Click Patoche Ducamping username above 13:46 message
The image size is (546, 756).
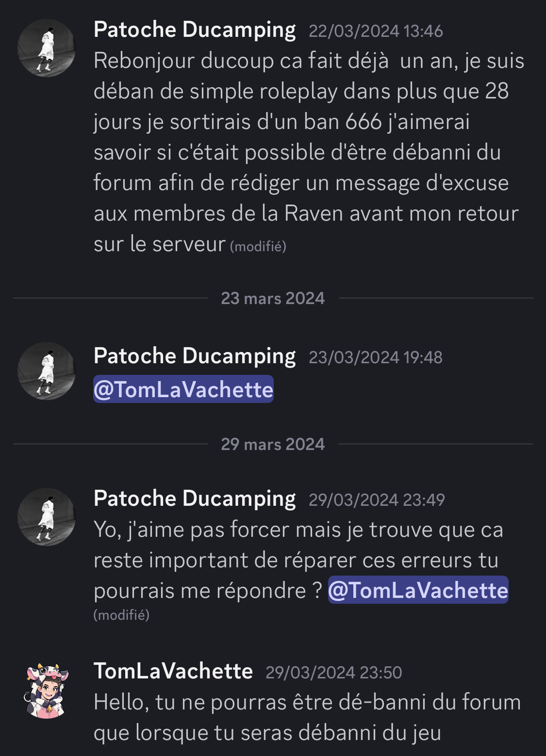pos(195,30)
